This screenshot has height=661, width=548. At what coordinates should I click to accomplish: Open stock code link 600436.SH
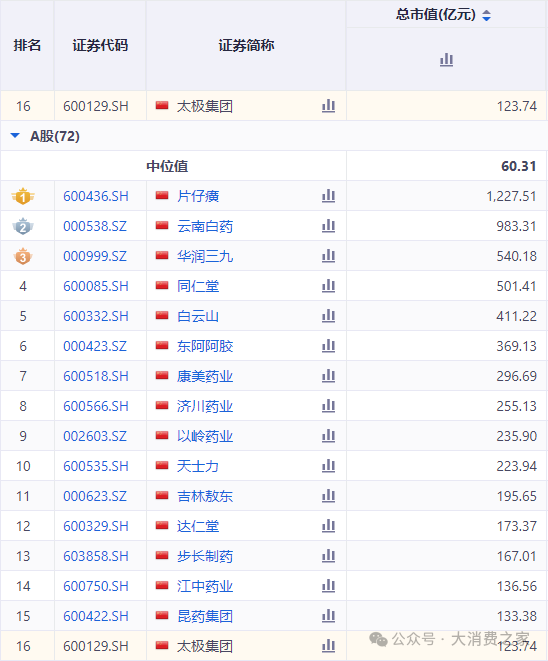point(96,196)
